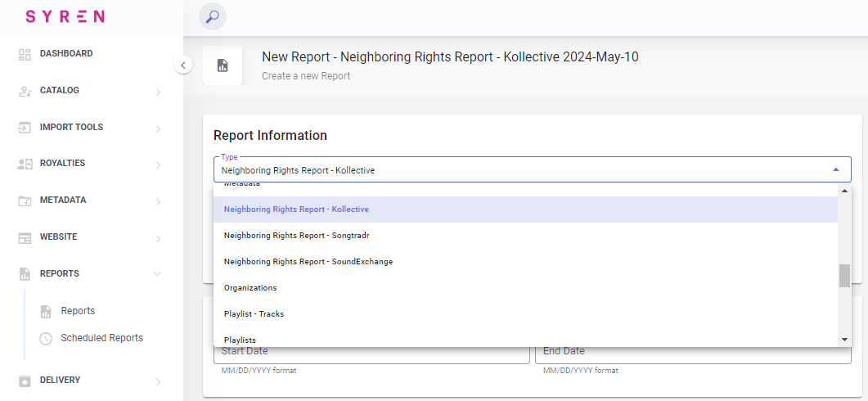Expand the Catalog menu chevron
This screenshot has height=401, width=868.
tap(158, 92)
